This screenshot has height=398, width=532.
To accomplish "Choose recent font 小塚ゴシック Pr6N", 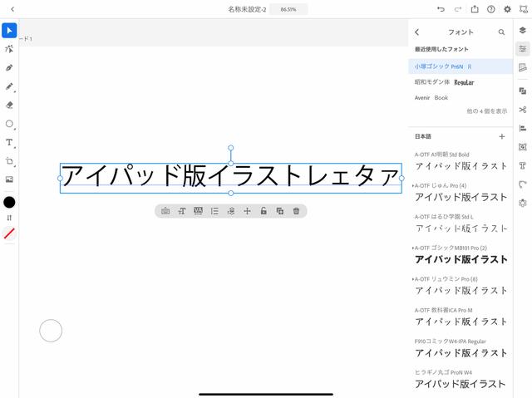I will 461,66.
